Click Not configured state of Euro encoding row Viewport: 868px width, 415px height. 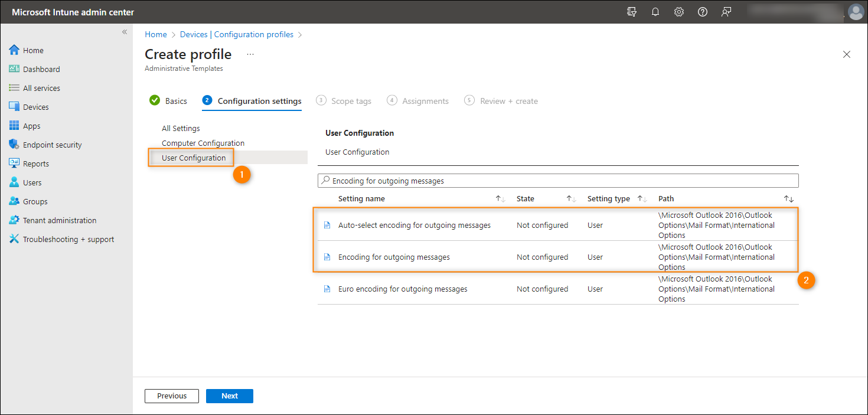(x=542, y=289)
